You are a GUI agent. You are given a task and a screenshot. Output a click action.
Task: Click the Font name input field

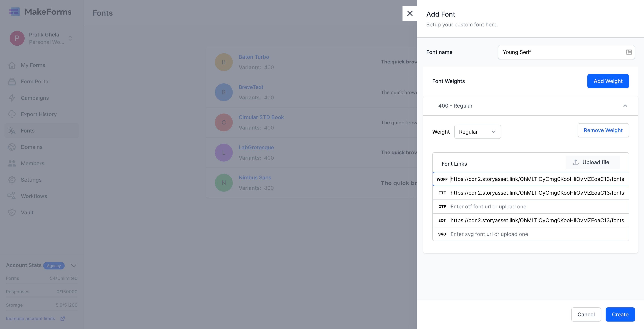tap(566, 52)
